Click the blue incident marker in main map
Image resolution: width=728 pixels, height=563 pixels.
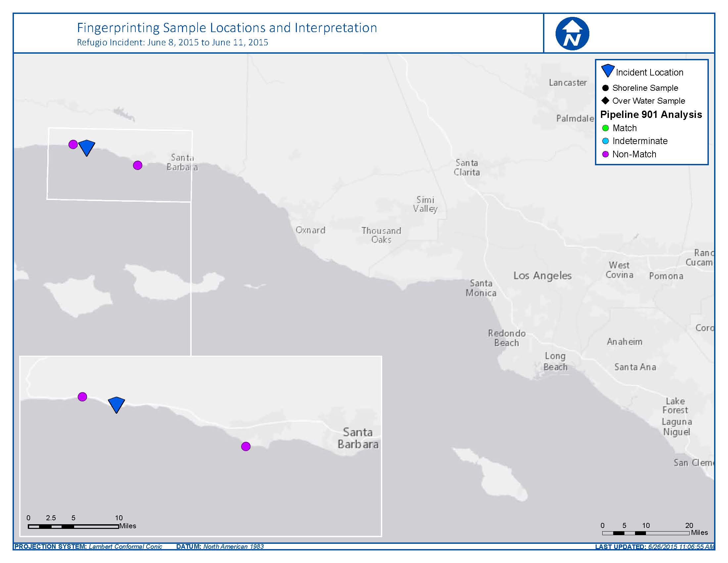point(87,147)
